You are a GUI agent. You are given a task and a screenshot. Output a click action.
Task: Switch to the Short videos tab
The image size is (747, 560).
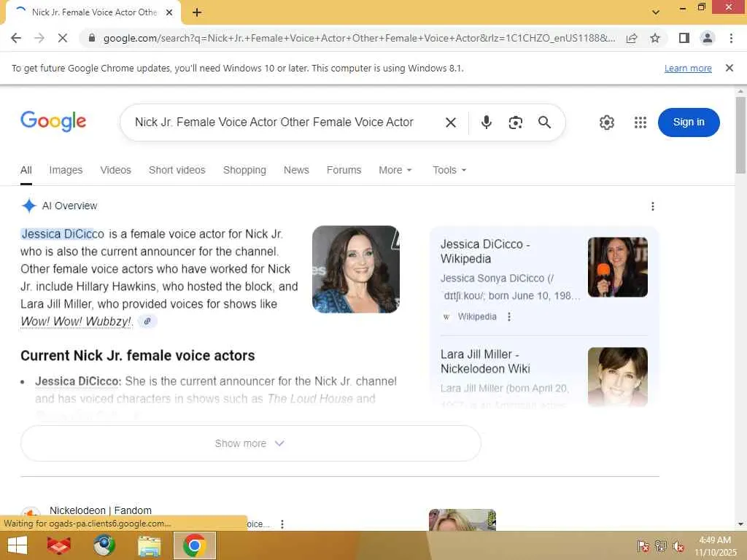coord(177,170)
